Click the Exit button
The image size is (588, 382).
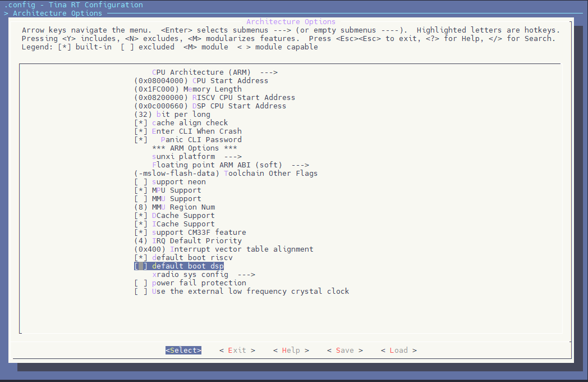click(237, 351)
